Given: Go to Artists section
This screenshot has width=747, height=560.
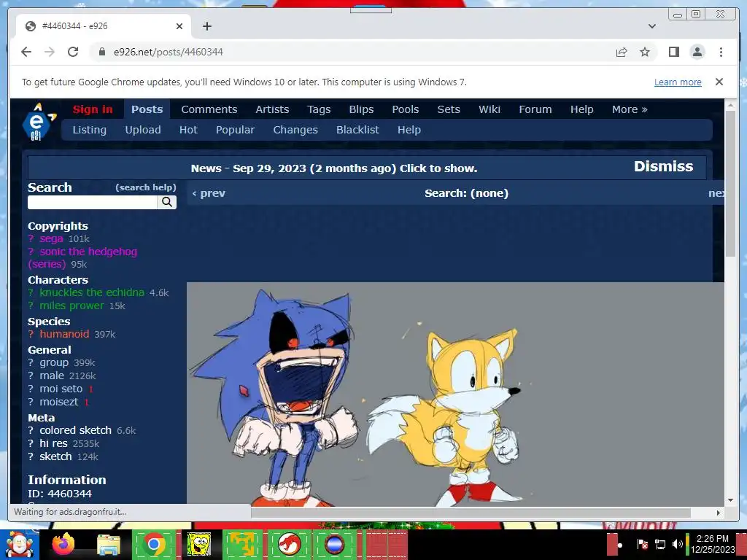Looking at the screenshot, I should pyautogui.click(x=272, y=109).
